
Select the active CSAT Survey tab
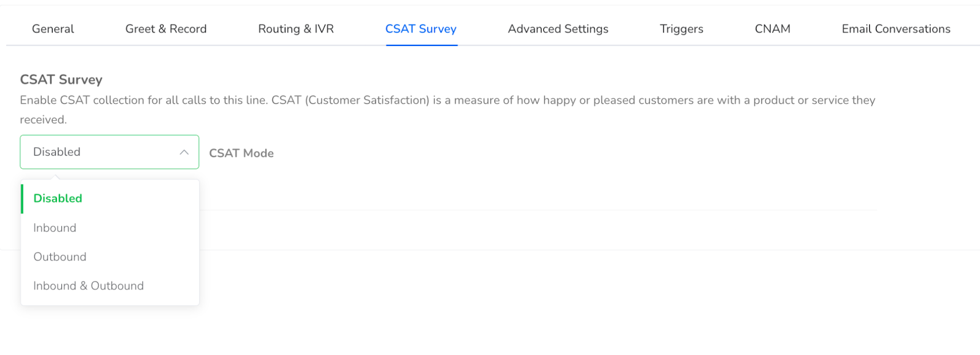[421, 29]
